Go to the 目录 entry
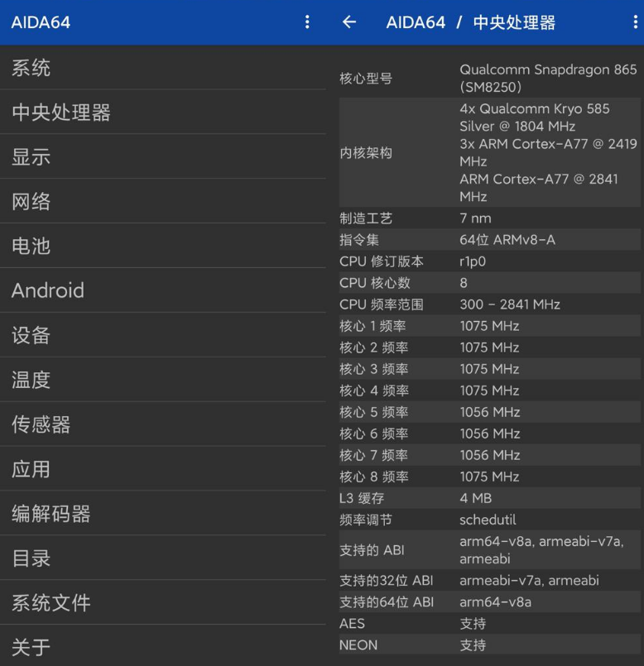The height and width of the screenshot is (666, 644). coord(162,559)
